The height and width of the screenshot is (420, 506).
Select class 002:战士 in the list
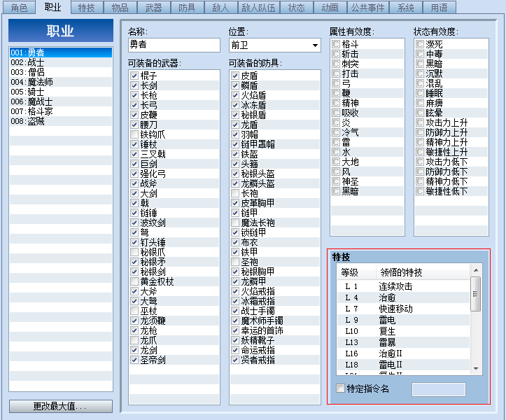61,62
